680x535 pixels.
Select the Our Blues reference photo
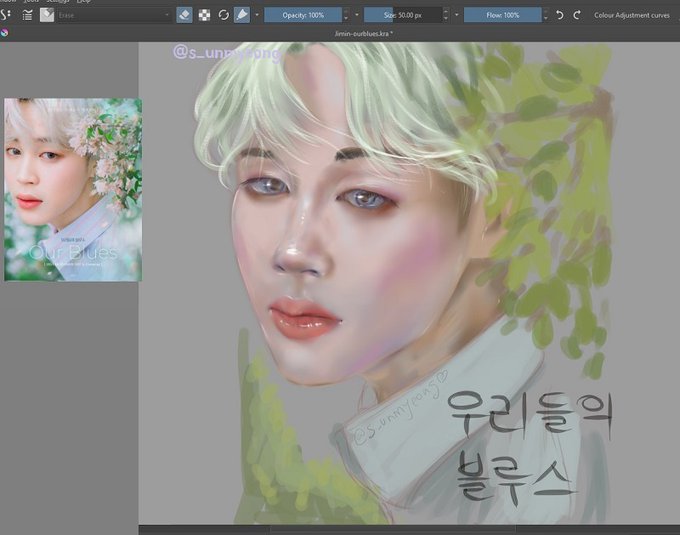pyautogui.click(x=73, y=189)
